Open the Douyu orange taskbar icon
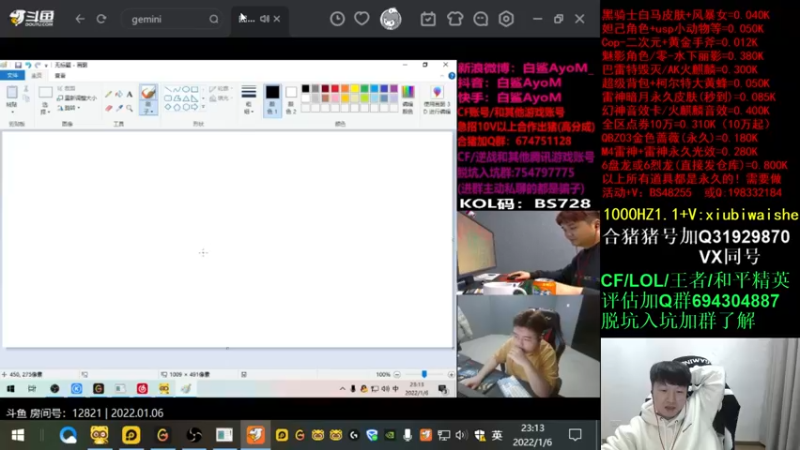 click(256, 435)
